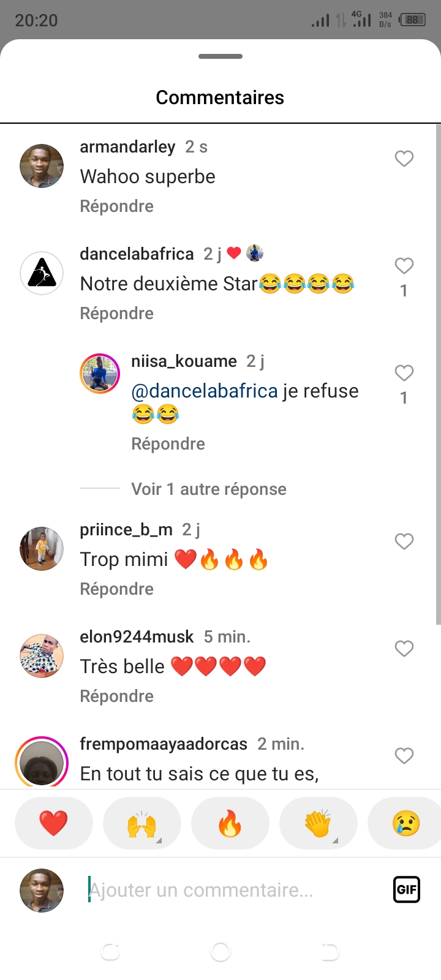Toggle like on dancelabafrica's comment
The width and height of the screenshot is (441, 980).
(404, 266)
